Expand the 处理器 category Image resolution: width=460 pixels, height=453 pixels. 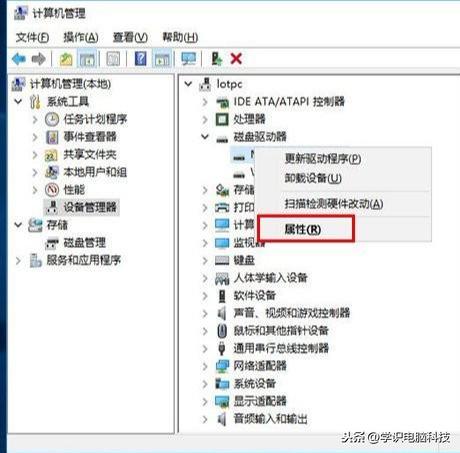point(205,119)
